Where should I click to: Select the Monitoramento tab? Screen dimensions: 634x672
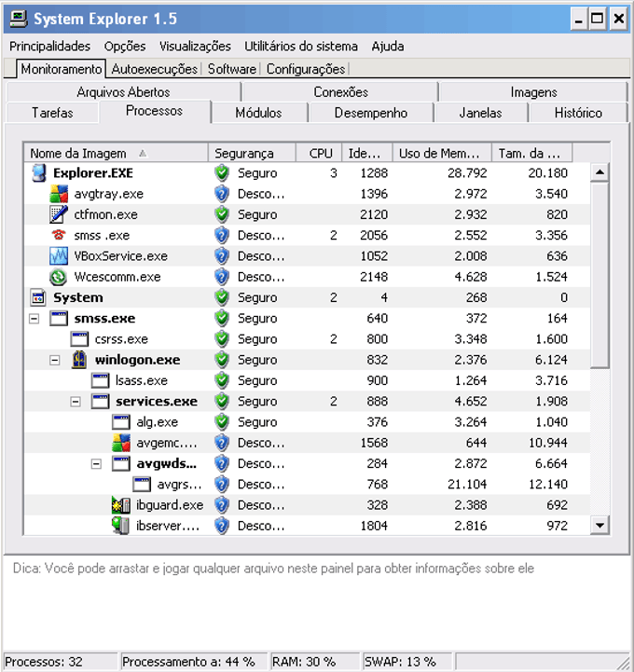pos(62,69)
